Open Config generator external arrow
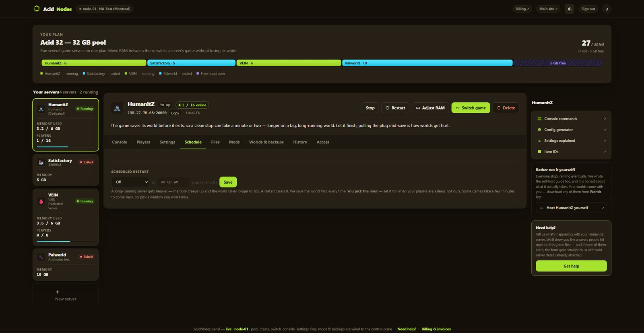644x333 pixels. pos(605,130)
